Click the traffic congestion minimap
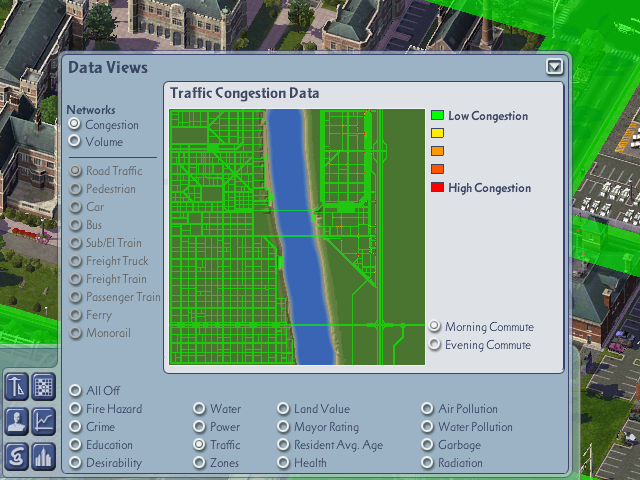This screenshot has height=480, width=640. point(297,237)
